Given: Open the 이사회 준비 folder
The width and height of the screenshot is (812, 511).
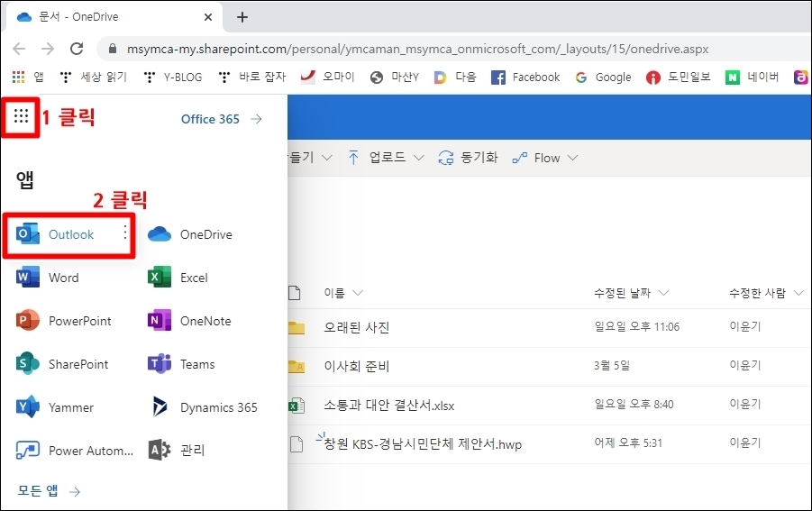Looking at the screenshot, I should (356, 366).
